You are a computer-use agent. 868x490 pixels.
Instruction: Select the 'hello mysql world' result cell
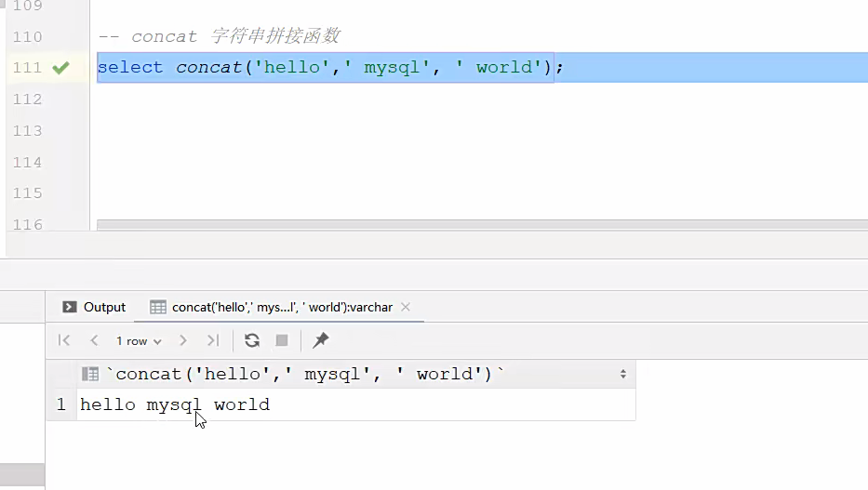(355, 404)
